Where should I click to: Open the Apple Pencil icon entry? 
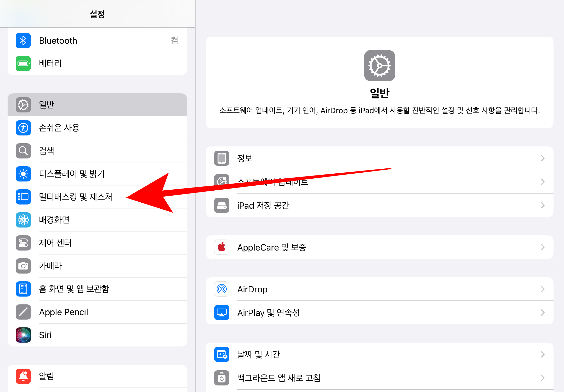[x=23, y=312]
